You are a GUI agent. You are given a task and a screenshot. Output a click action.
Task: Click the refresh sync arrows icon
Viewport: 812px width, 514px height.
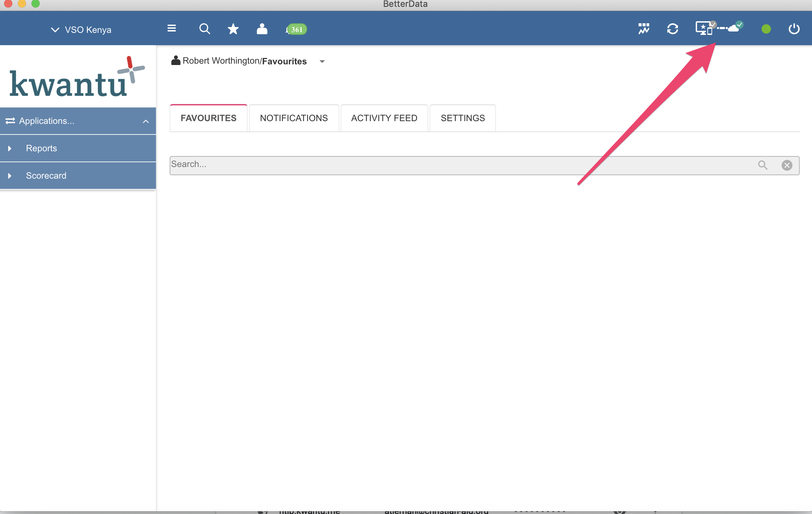click(x=672, y=29)
